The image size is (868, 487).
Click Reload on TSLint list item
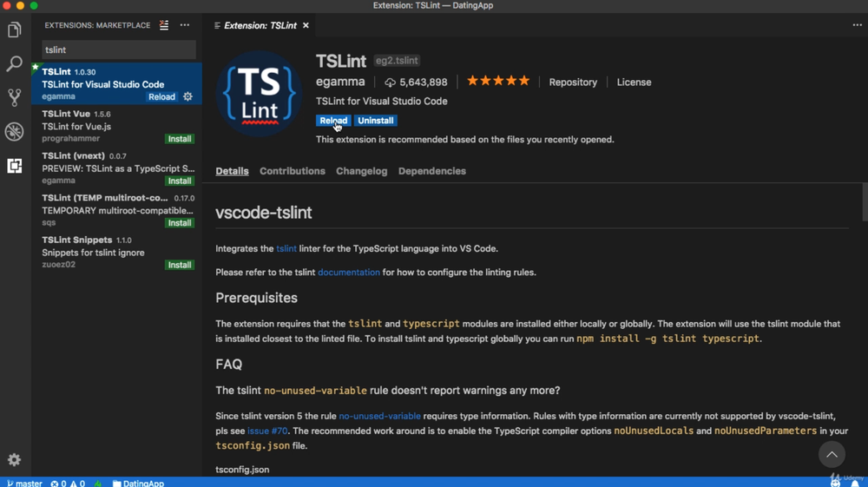coord(161,97)
